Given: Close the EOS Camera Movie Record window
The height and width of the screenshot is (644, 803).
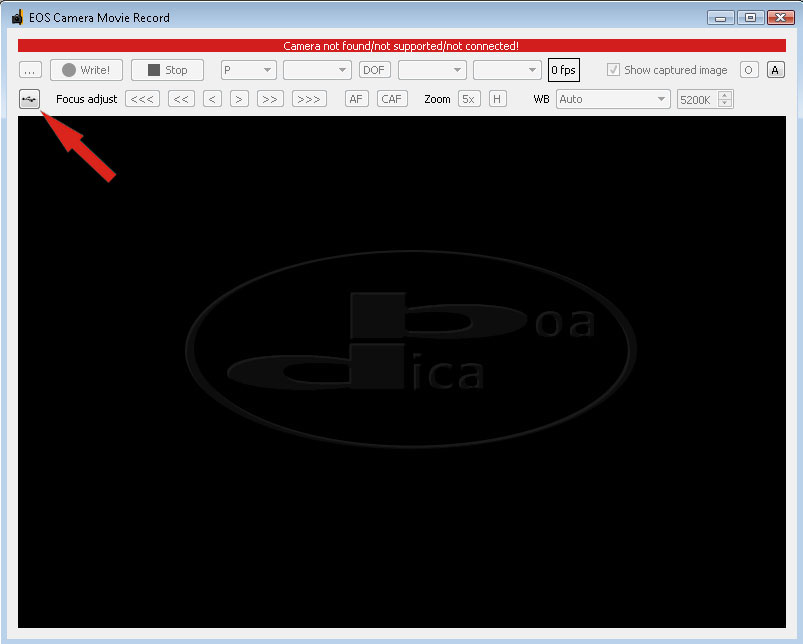Looking at the screenshot, I should [x=780, y=18].
